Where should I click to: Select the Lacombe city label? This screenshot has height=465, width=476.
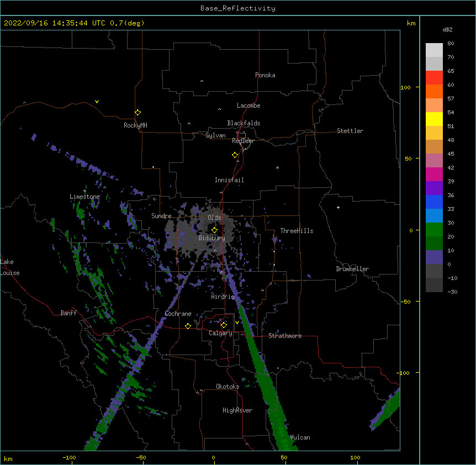pos(248,105)
